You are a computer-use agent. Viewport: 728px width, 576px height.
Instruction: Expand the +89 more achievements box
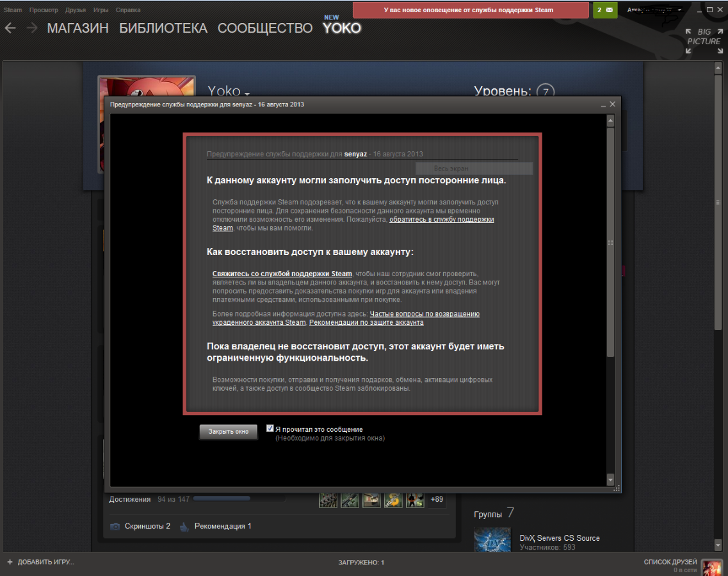[x=437, y=499]
